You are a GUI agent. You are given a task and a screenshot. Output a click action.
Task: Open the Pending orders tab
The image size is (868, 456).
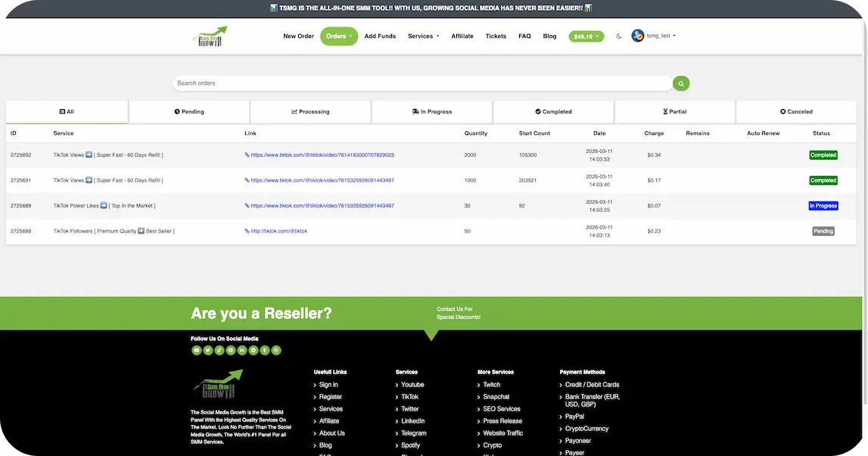[x=189, y=111]
